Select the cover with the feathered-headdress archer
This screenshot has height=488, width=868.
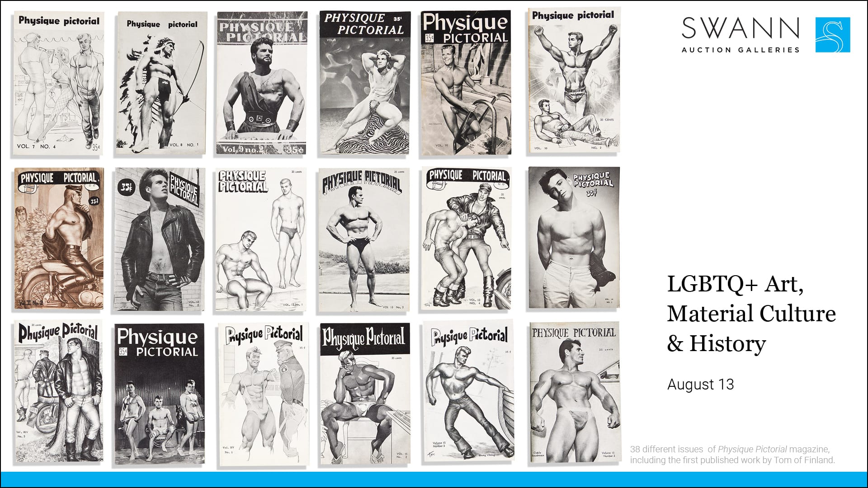161,84
